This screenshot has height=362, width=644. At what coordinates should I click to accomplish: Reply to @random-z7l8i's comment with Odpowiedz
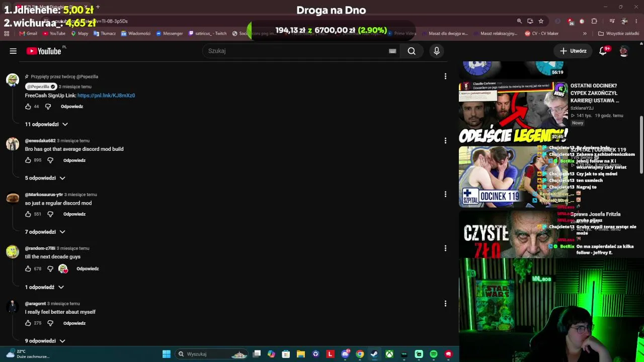click(88, 269)
